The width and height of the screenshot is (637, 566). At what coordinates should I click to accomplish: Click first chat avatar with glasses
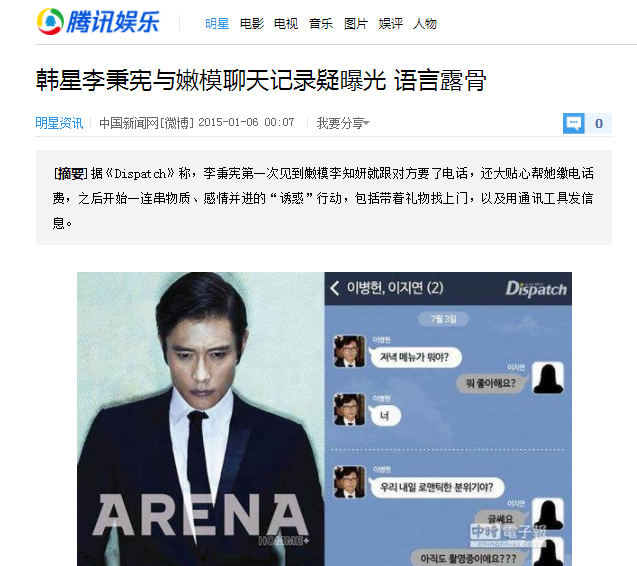coord(349,351)
